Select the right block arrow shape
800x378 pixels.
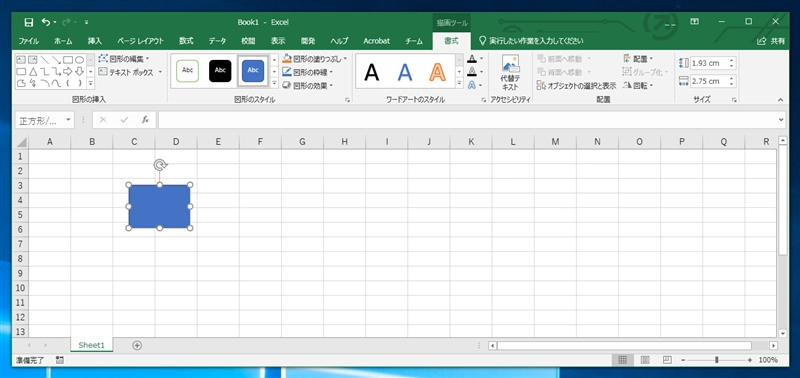coord(68,71)
